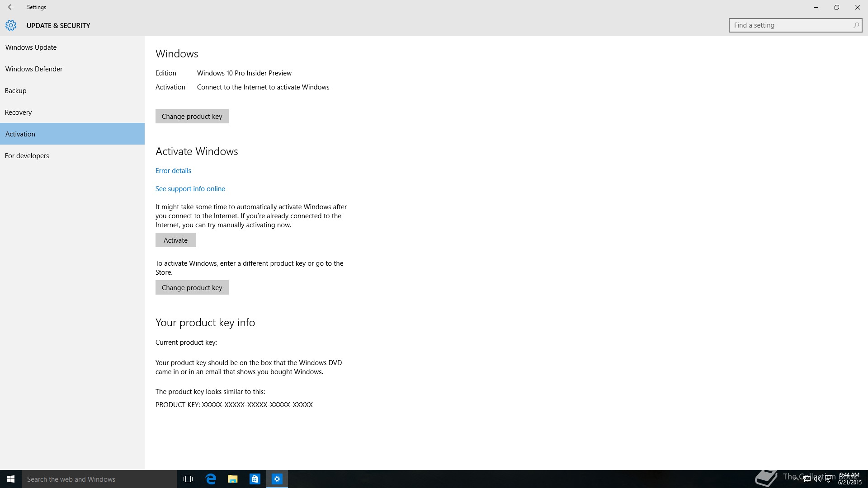The image size is (868, 488).
Task: Open the Action Center notifications icon
Action: (829, 479)
